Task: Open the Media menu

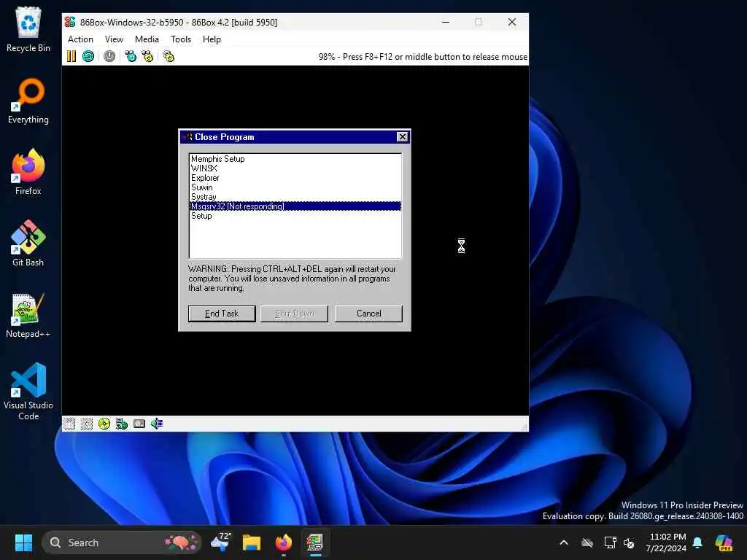Action: tap(147, 39)
